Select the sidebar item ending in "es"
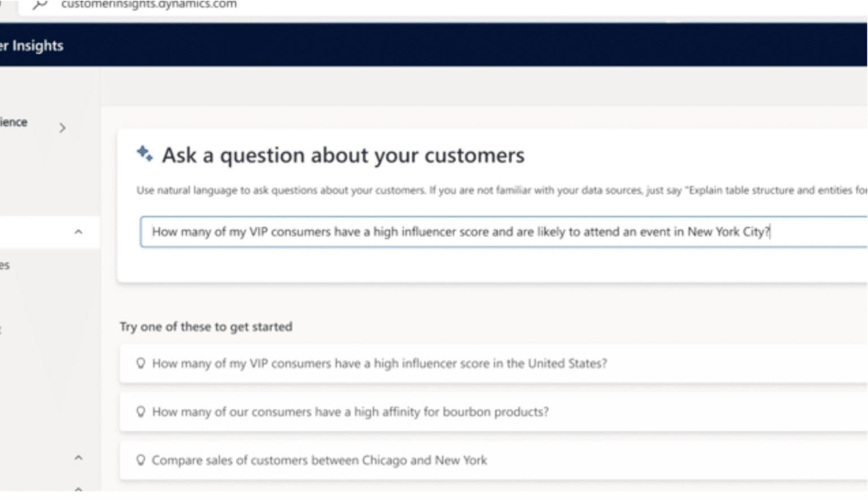Image resolution: width=868 pixels, height=500 pixels. coord(5,265)
